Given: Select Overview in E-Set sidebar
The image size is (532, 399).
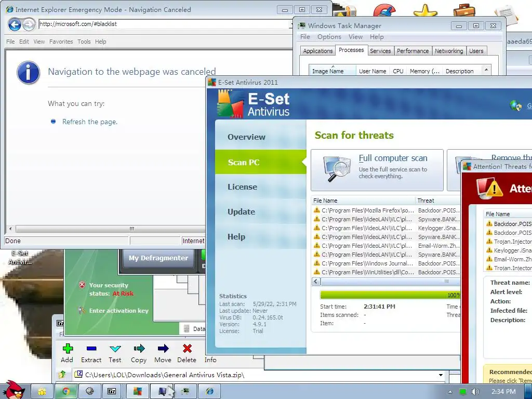Looking at the screenshot, I should [261, 137].
